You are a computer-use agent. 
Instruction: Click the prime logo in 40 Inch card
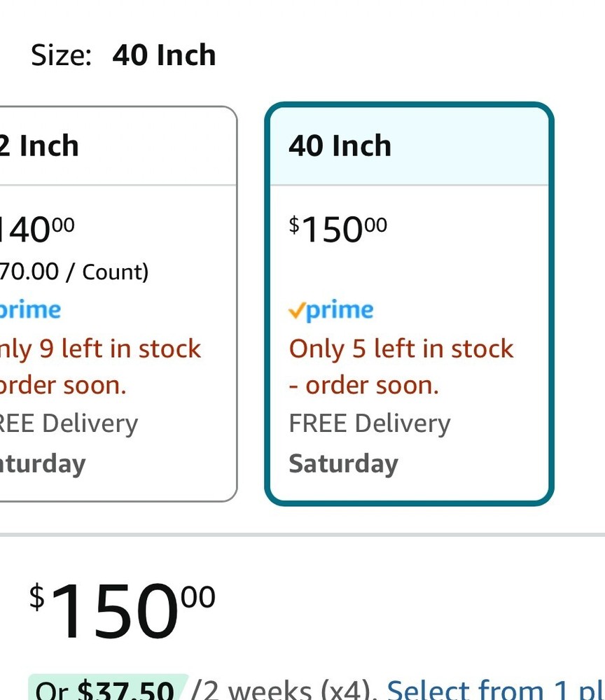(x=339, y=310)
